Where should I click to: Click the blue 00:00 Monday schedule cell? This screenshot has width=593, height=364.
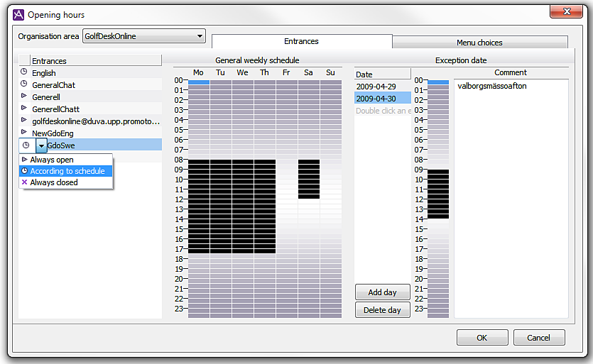[199, 82]
